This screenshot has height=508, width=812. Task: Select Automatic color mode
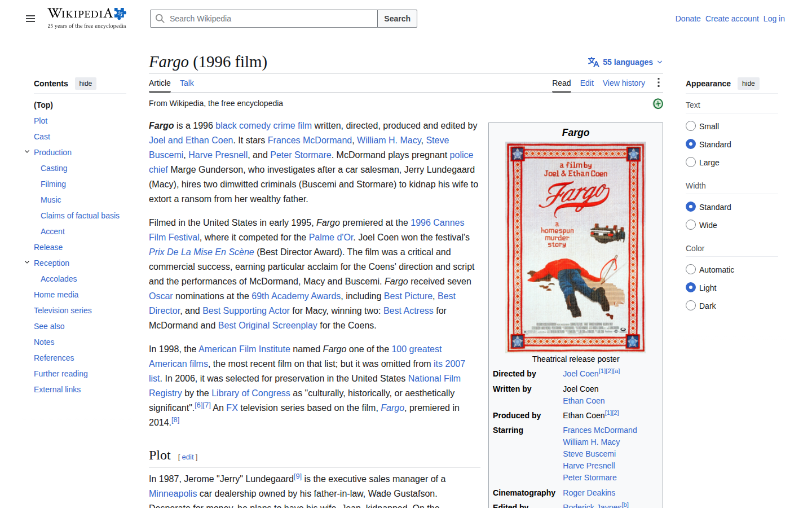691,269
